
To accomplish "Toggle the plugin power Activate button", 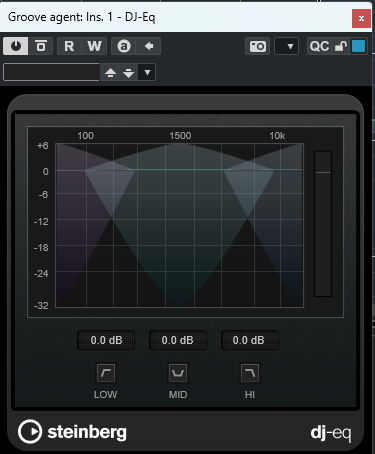I will point(16,46).
